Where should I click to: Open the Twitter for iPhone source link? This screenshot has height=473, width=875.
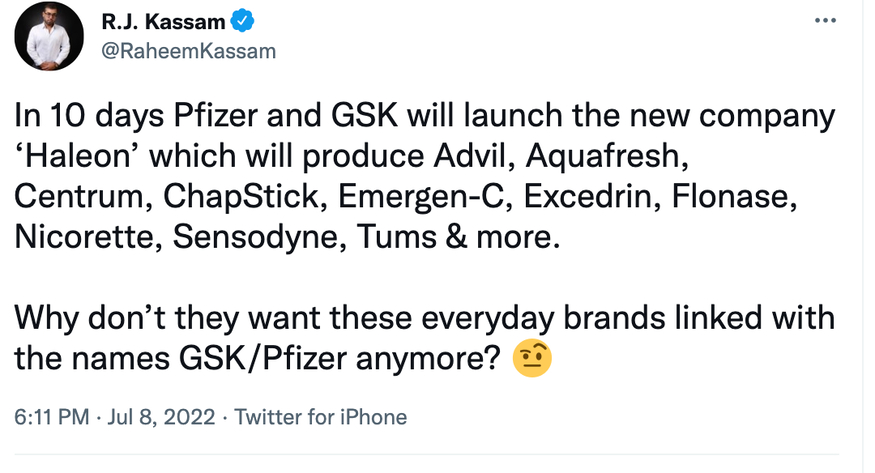pos(320,417)
